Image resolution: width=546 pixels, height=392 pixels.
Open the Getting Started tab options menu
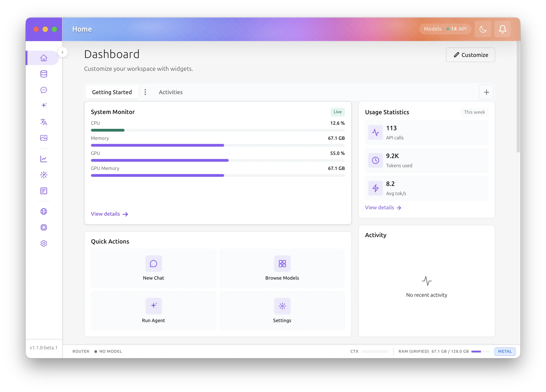click(x=145, y=92)
